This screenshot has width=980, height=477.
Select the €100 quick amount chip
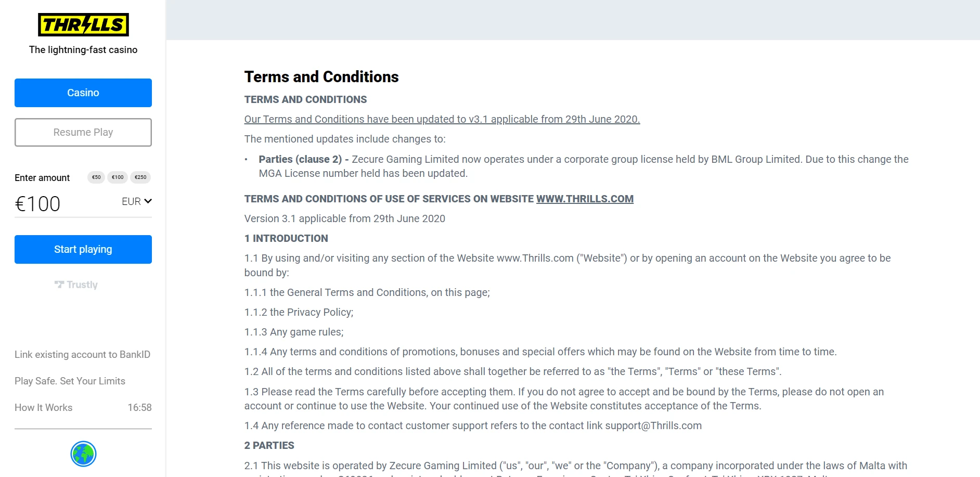[118, 177]
